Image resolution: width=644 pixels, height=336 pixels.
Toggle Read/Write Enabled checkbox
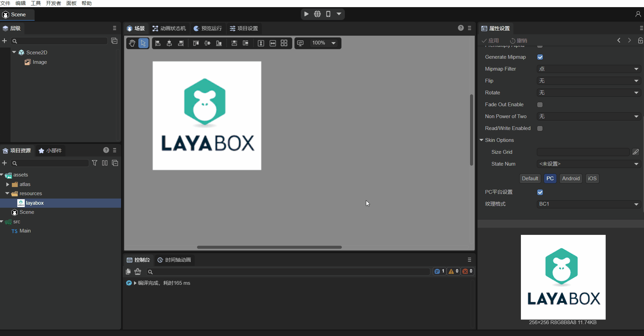pos(540,128)
